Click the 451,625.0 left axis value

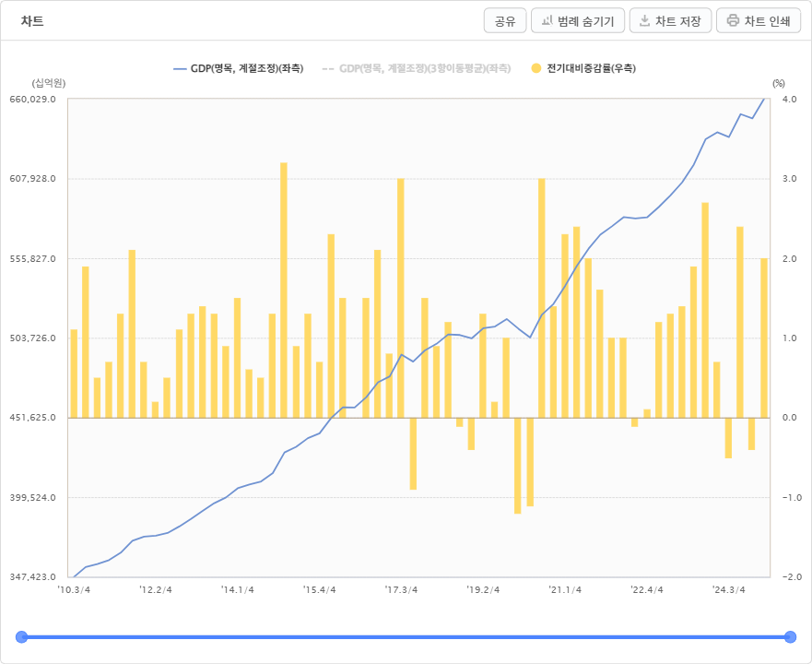[x=32, y=418]
